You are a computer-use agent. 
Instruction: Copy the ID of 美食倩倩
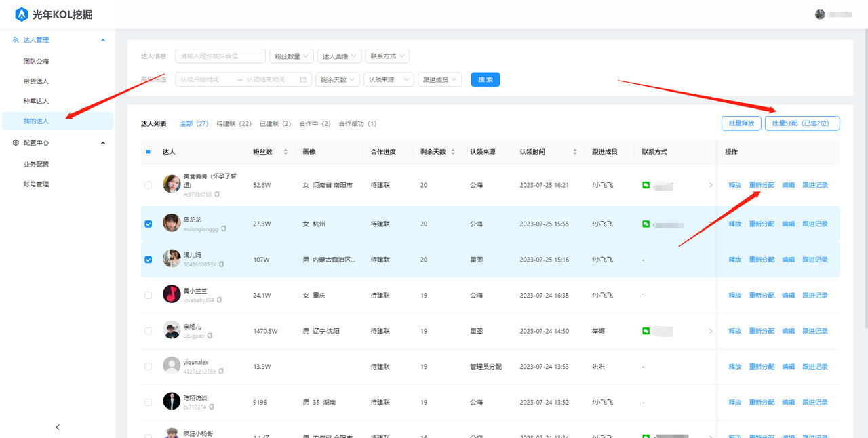(217, 195)
